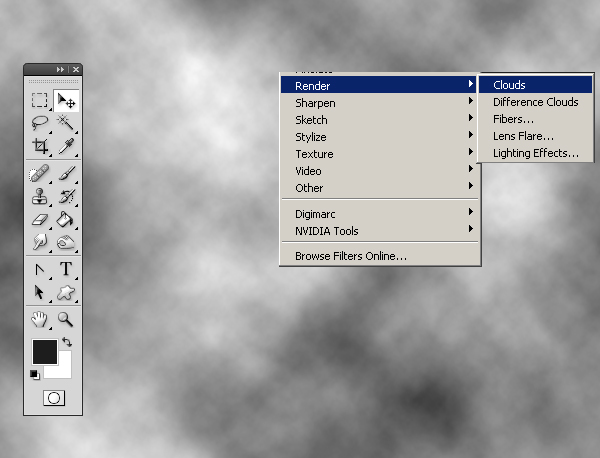
Task: Select the Hand tool
Action: tap(39, 319)
